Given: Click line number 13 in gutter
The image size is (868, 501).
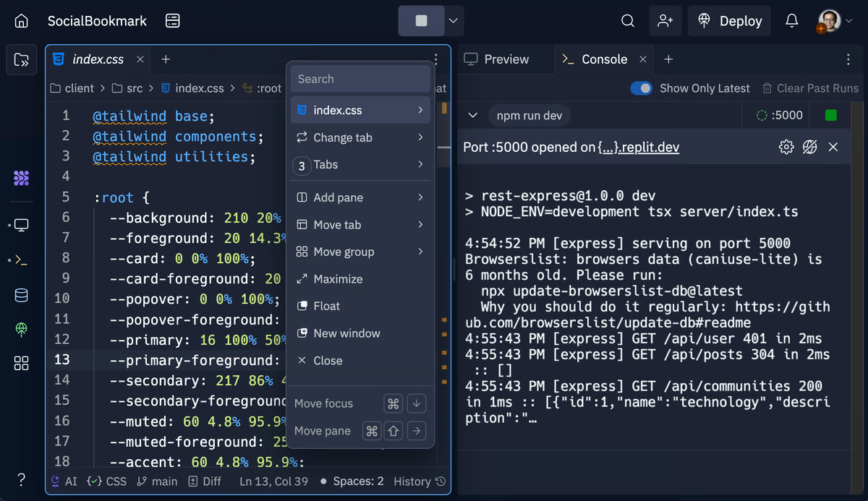Looking at the screenshot, I should [x=61, y=359].
